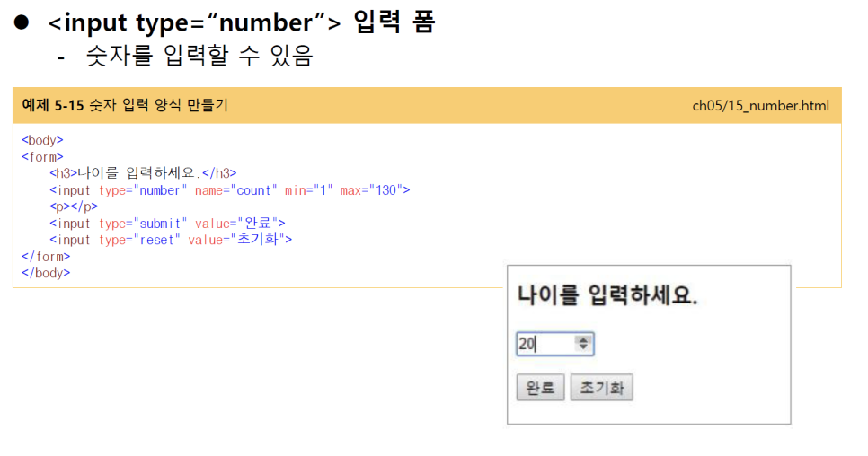
Task: Click the opening <body> code line
Action: [42, 140]
